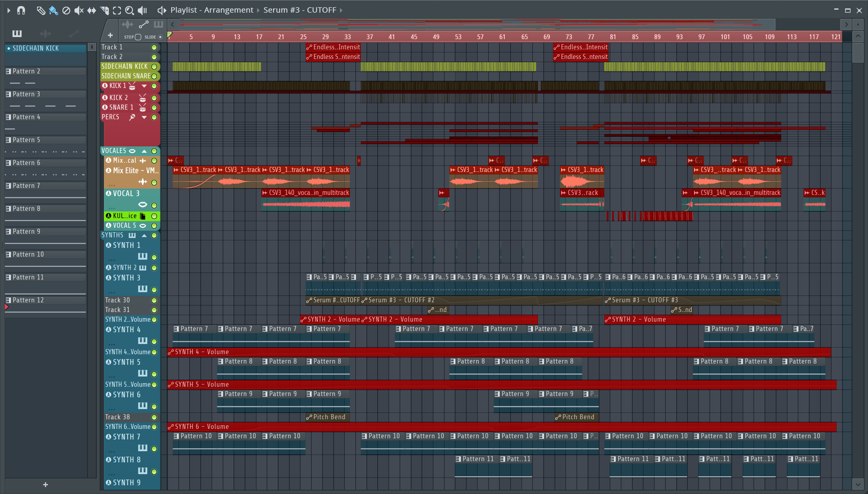Open the playlist options menu arrow
Image resolution: width=868 pixels, height=494 pixels.
tap(9, 11)
